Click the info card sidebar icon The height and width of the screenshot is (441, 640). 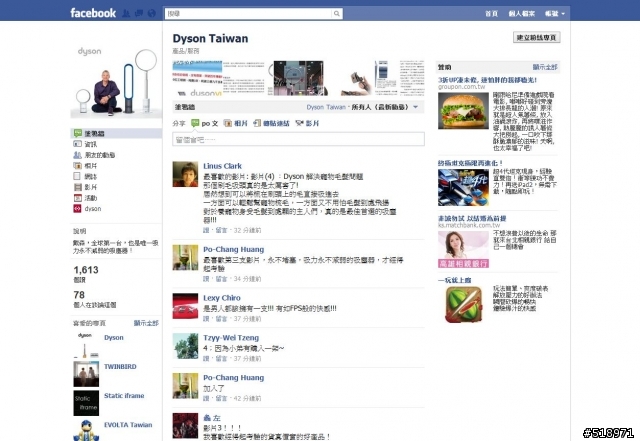click(78, 144)
